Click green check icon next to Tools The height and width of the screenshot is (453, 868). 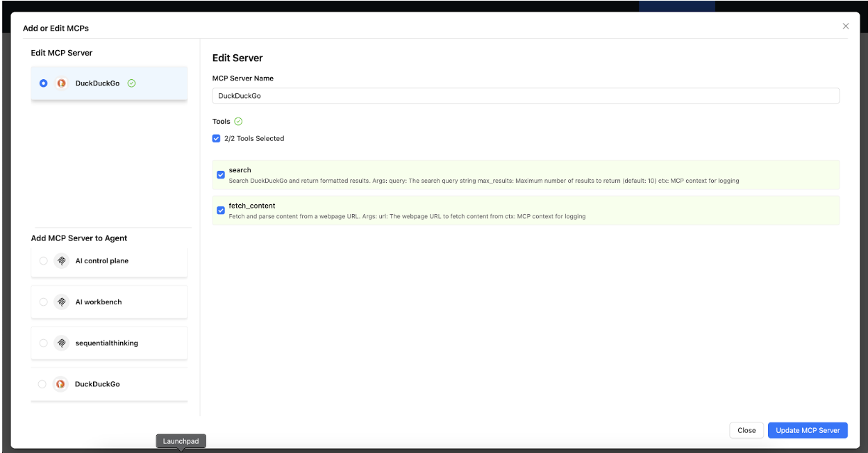click(x=238, y=122)
